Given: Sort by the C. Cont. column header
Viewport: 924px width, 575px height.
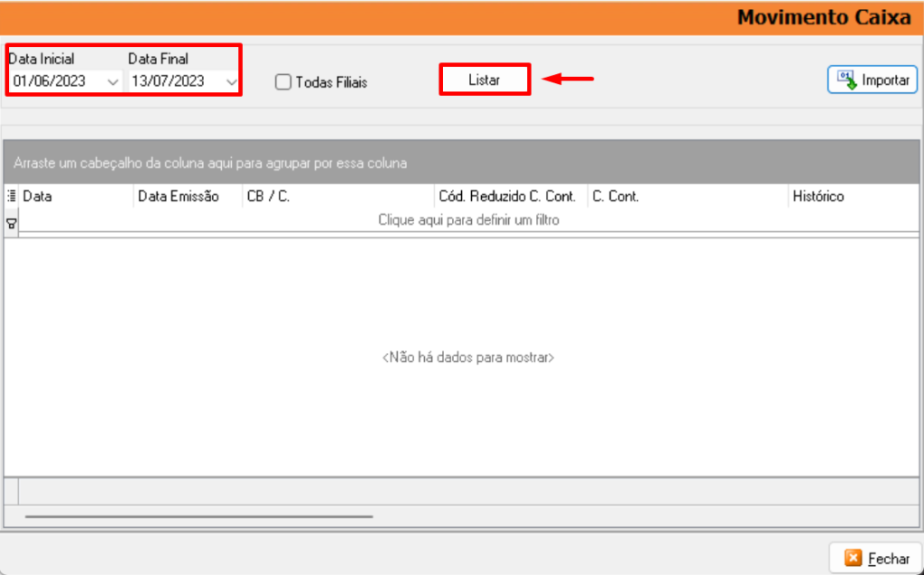Looking at the screenshot, I should tap(688, 196).
